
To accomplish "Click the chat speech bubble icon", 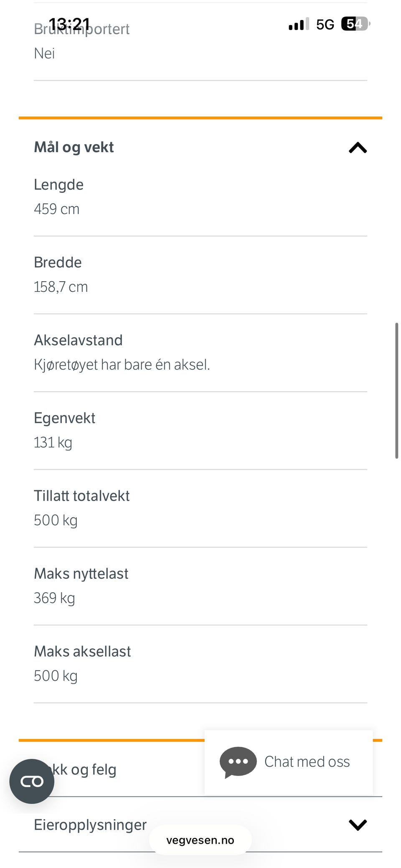I will (x=238, y=762).
